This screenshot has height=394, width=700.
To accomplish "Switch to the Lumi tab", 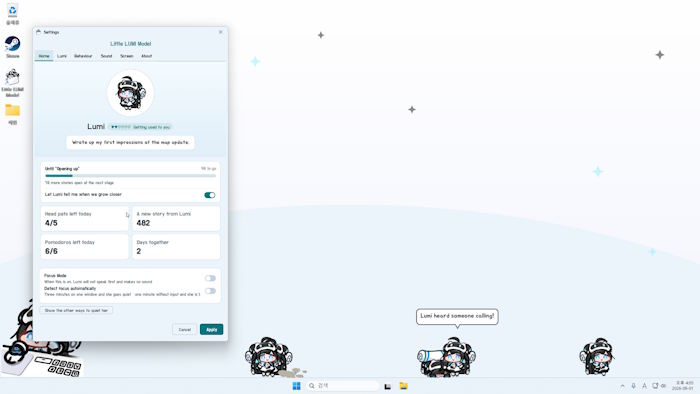I will [62, 56].
